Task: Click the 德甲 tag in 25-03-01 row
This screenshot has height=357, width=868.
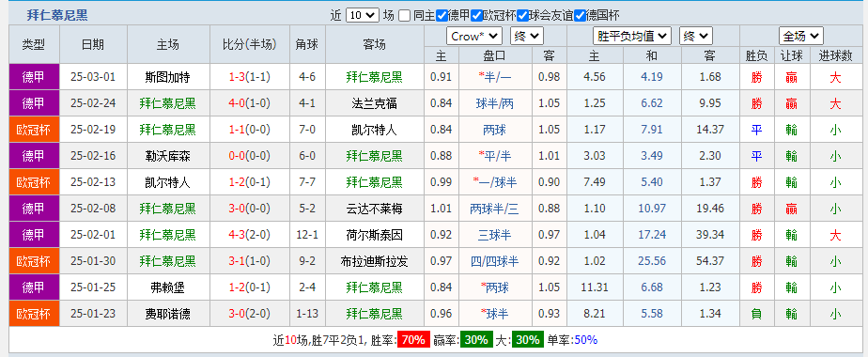Action: coord(34,77)
